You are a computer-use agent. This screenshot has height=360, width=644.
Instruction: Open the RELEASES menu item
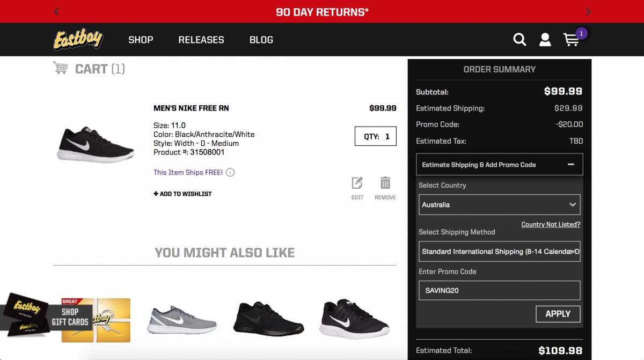201,40
